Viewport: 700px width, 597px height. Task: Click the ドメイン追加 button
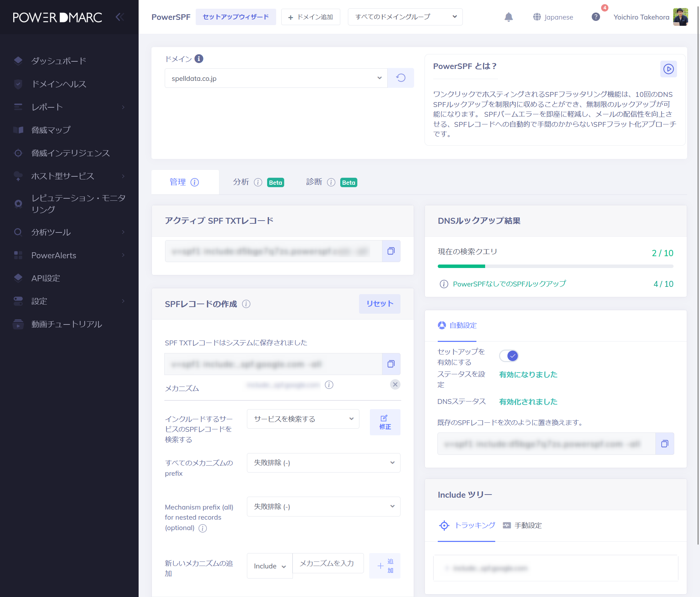(x=311, y=17)
